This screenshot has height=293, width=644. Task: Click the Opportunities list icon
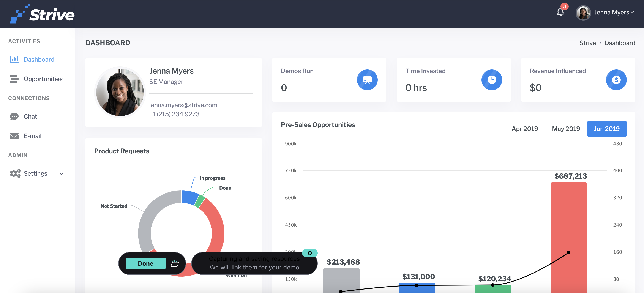tap(14, 79)
